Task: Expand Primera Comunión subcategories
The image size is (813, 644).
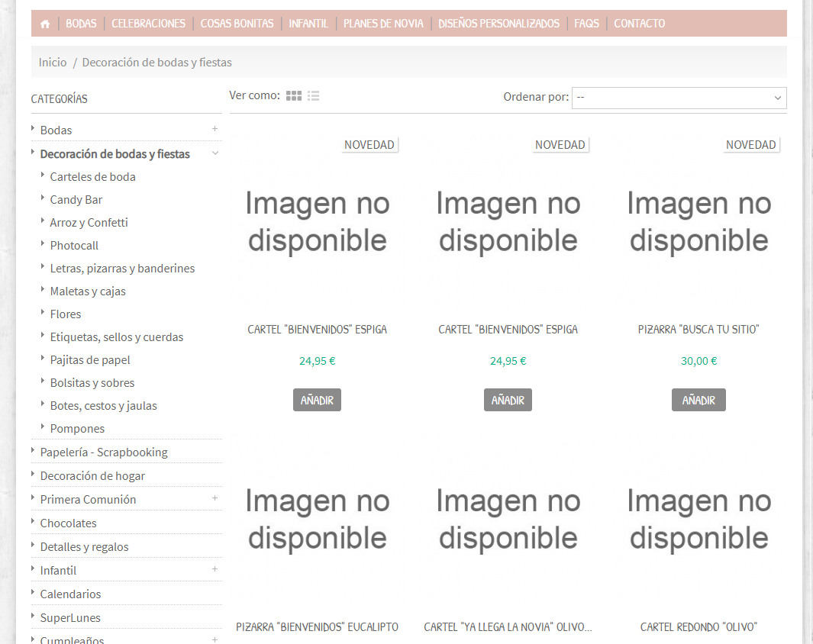Action: [215, 498]
